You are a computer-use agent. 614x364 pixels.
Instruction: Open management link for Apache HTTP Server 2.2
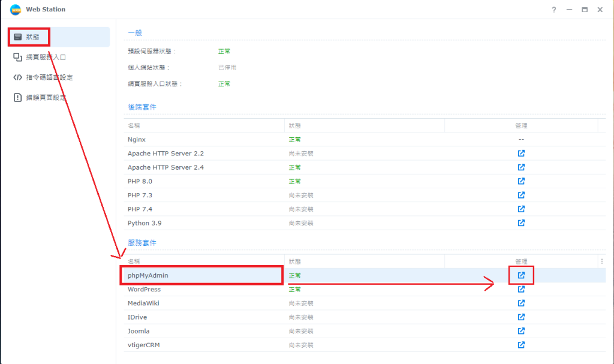(x=521, y=153)
